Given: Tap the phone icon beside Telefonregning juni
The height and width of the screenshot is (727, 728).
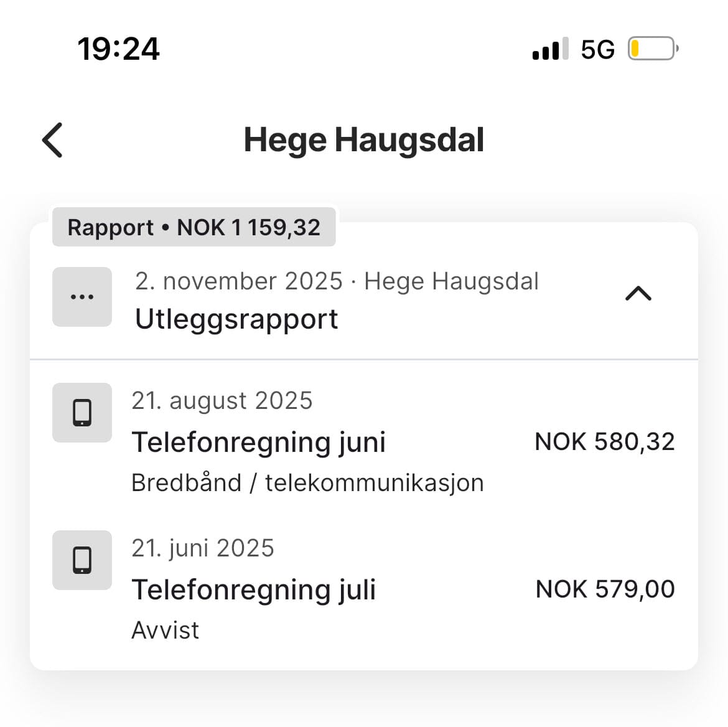Looking at the screenshot, I should coord(82,413).
